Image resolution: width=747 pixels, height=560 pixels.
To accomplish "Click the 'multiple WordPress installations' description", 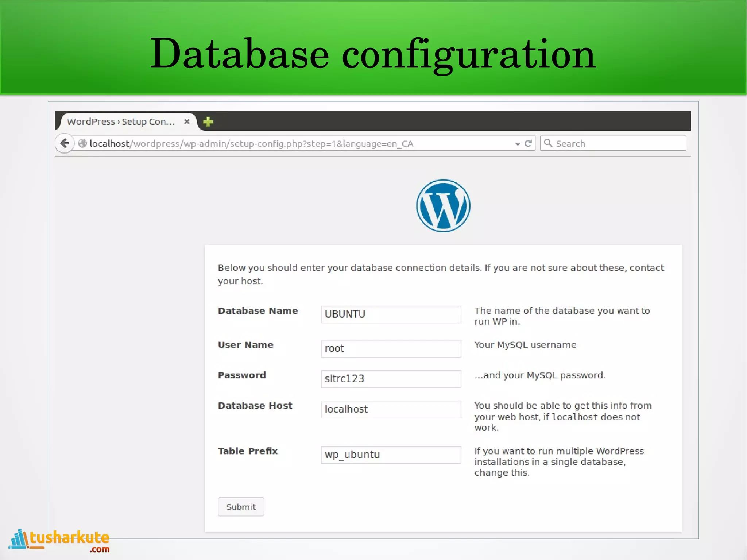I will click(x=559, y=462).
